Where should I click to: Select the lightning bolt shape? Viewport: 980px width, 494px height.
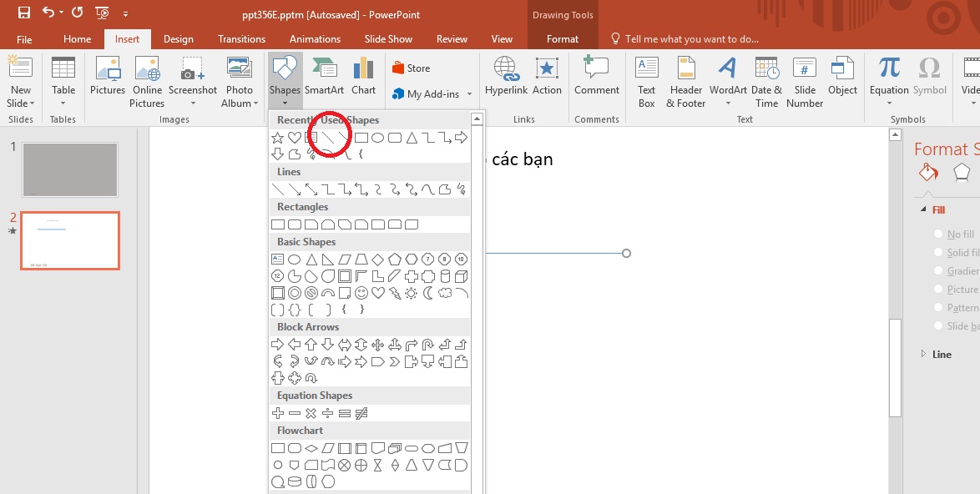point(394,293)
